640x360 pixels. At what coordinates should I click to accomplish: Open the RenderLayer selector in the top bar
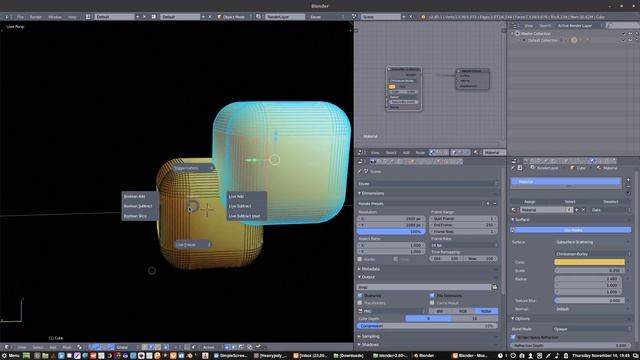[284, 17]
